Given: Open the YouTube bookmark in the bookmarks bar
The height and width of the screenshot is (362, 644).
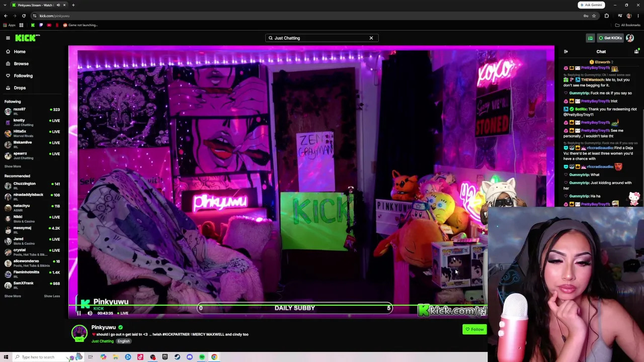Looking at the screenshot, I should pyautogui.click(x=49, y=25).
